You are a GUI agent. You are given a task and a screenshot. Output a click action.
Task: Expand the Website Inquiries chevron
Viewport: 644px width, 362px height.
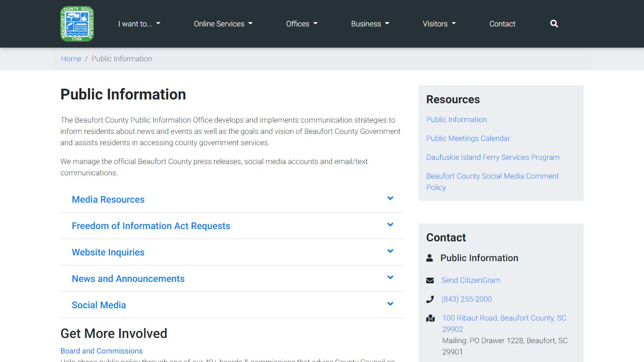coord(390,251)
